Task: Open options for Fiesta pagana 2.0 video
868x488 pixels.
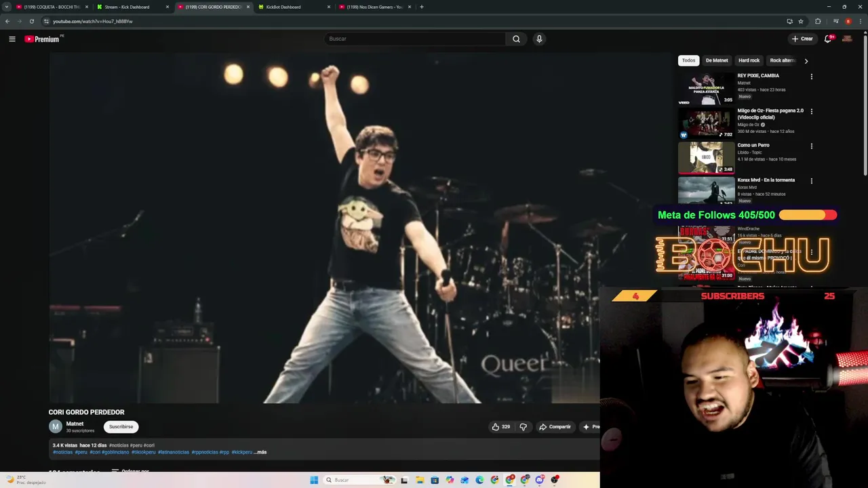Action: click(x=812, y=111)
